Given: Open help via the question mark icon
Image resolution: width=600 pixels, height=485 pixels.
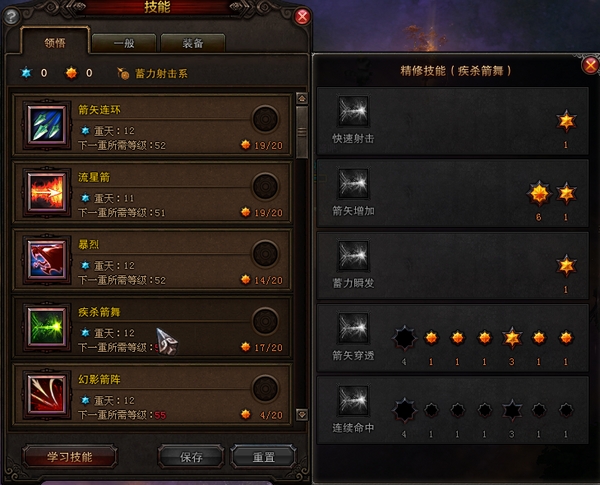Looking at the screenshot, I should [11, 16].
